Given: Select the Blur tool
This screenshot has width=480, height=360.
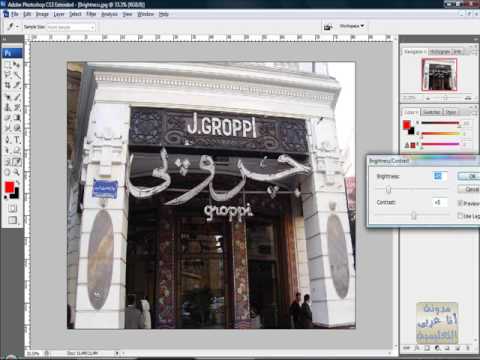Looking at the screenshot, I should 8,128.
